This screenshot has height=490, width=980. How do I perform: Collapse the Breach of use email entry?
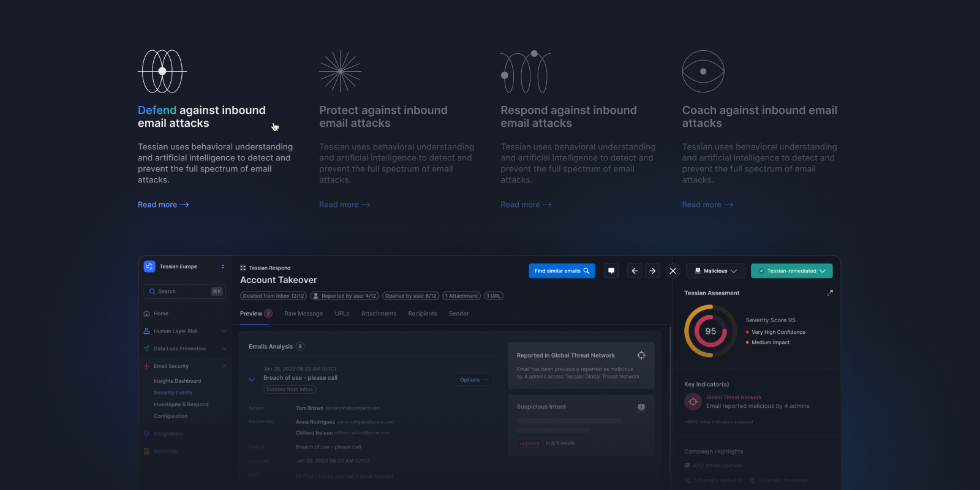(252, 380)
